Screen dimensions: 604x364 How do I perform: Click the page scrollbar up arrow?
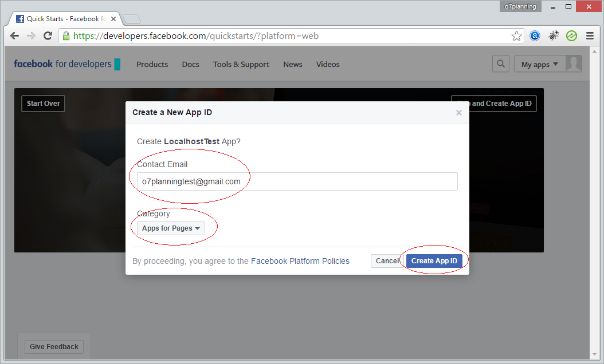pos(594,52)
